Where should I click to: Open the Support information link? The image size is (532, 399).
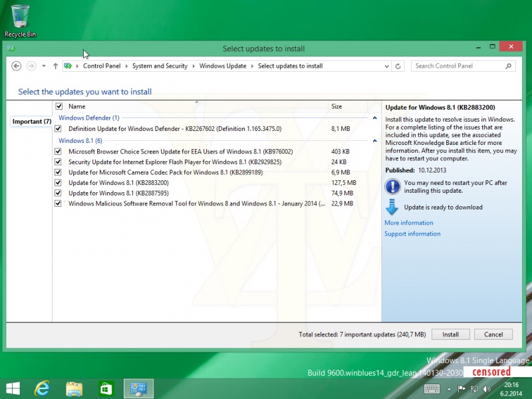click(x=412, y=234)
